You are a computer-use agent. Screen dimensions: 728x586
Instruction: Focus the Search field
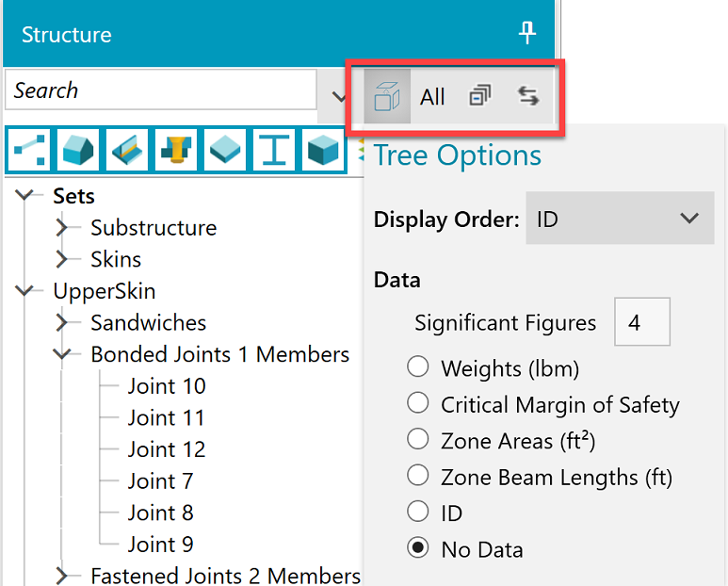[161, 90]
